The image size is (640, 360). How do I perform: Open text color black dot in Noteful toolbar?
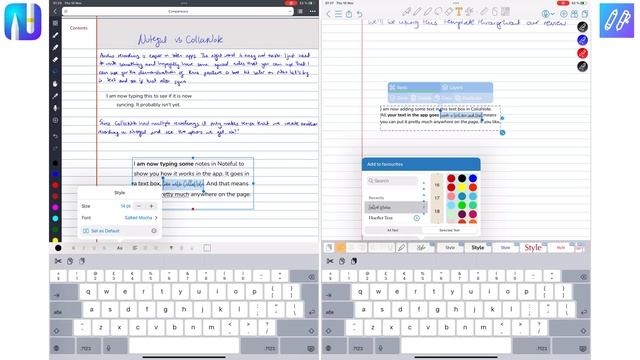click(58, 248)
